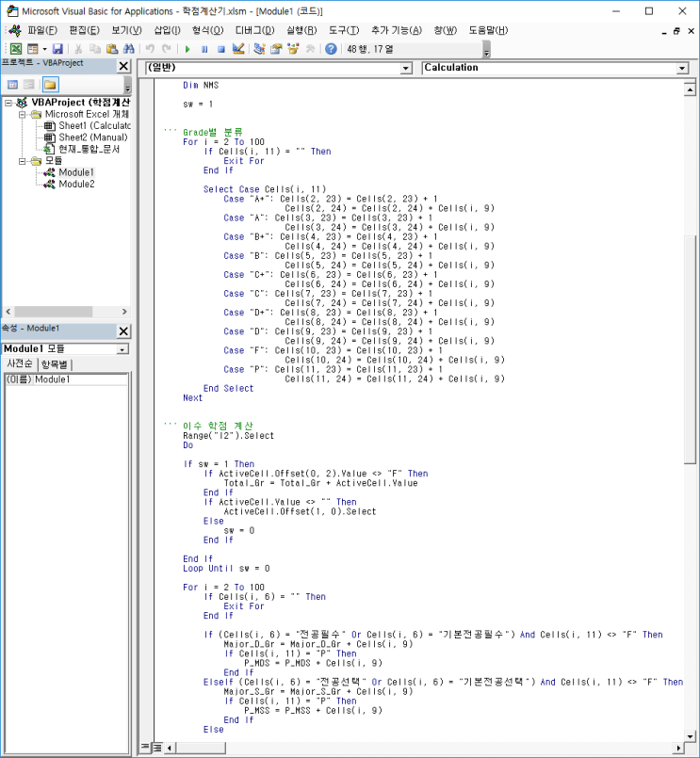
Task: Open the 추가 기능(A) menu
Action: click(x=397, y=30)
